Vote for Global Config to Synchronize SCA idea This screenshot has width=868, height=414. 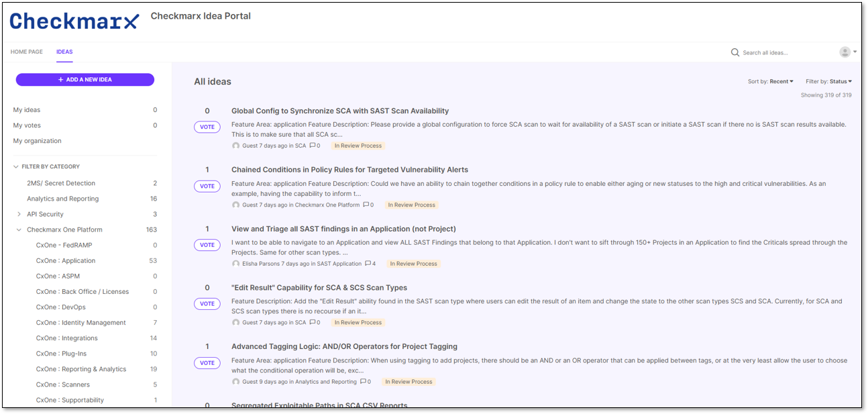point(207,127)
